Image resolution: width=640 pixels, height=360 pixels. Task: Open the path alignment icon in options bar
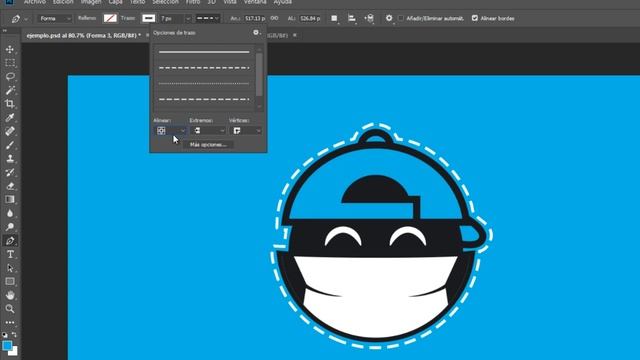(352, 18)
